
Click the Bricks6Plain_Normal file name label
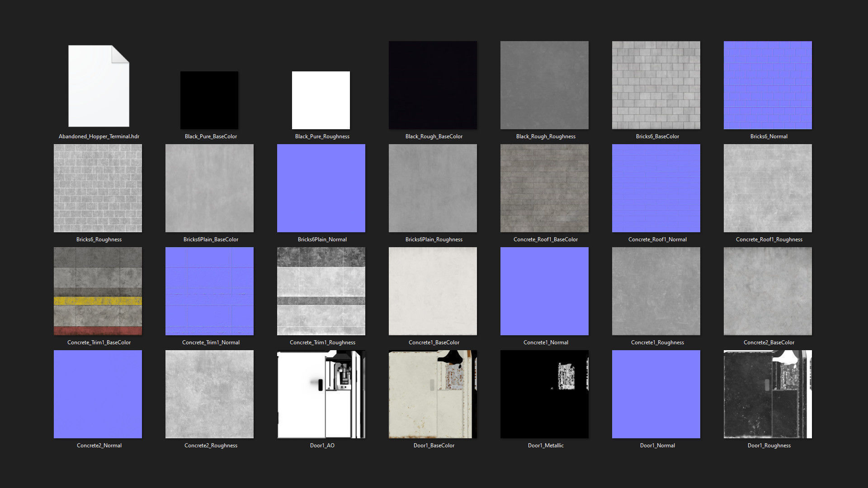click(x=322, y=239)
